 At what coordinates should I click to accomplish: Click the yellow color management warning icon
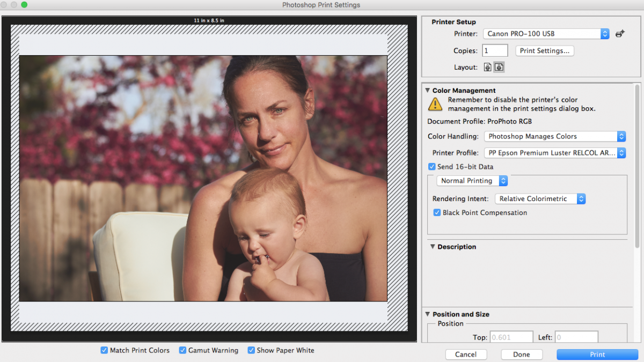[435, 104]
